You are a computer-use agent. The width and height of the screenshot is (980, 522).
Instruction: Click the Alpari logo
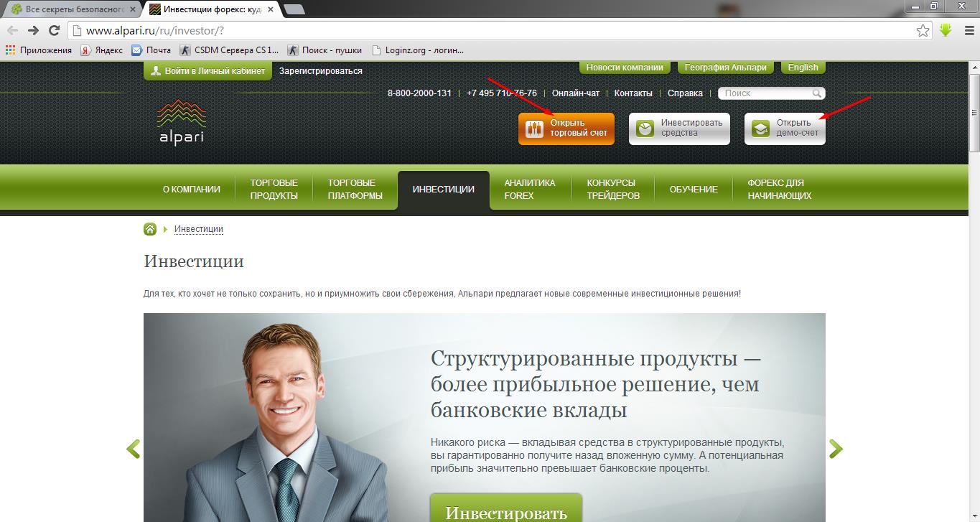click(182, 121)
